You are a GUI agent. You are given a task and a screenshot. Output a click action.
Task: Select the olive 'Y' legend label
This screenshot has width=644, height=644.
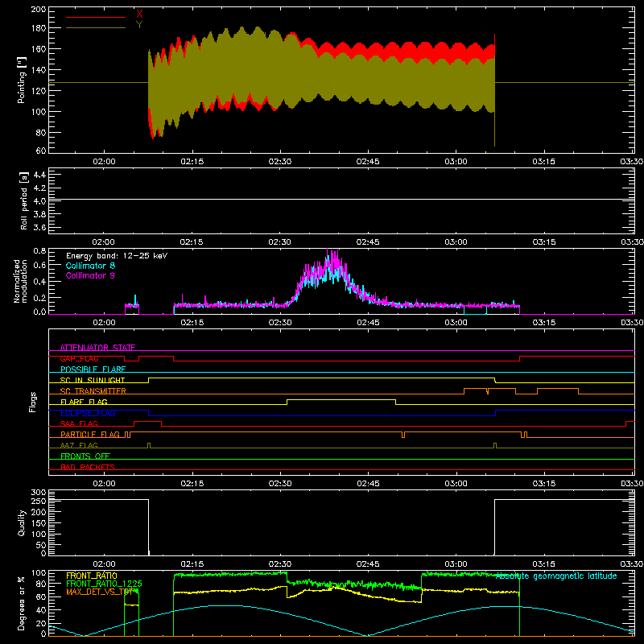[x=139, y=24]
